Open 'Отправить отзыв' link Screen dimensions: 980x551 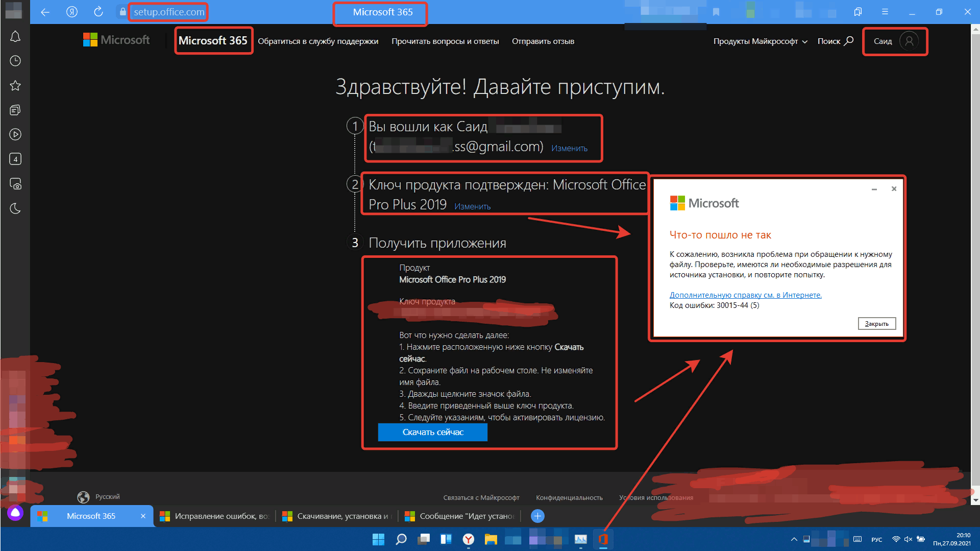tap(543, 41)
